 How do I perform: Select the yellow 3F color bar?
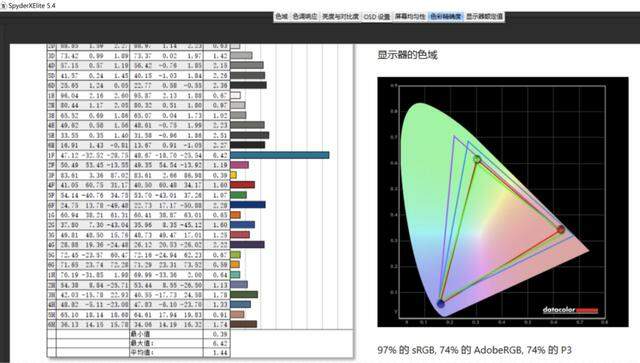coord(233,175)
